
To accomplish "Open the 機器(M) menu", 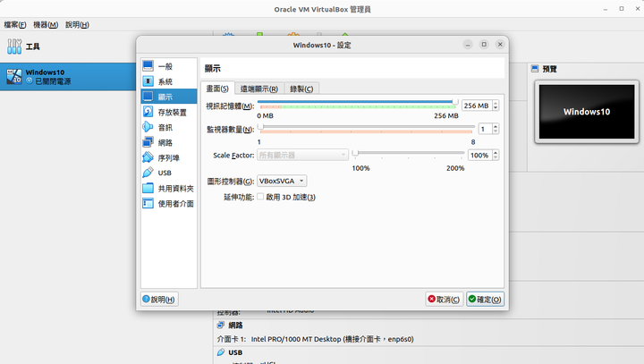I will [x=46, y=25].
